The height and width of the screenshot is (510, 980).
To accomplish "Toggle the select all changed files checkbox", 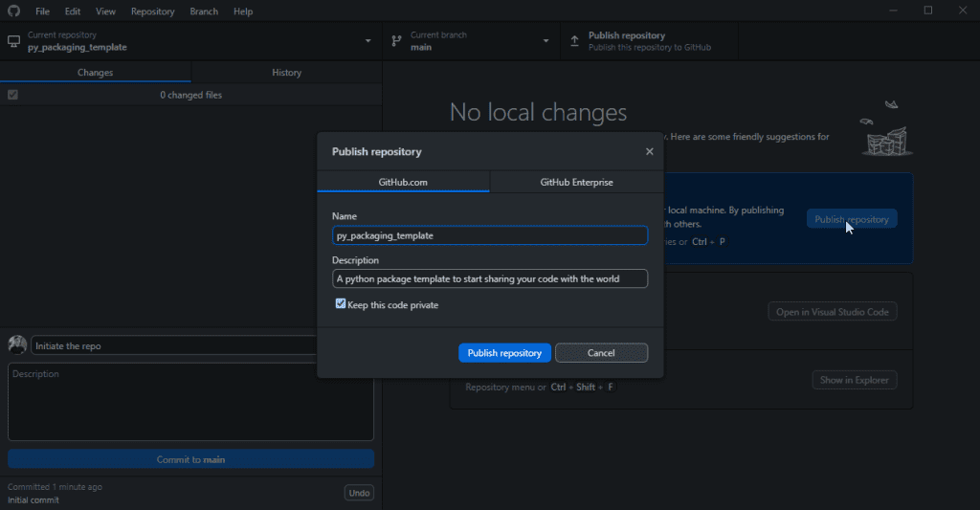I will click(x=12, y=95).
